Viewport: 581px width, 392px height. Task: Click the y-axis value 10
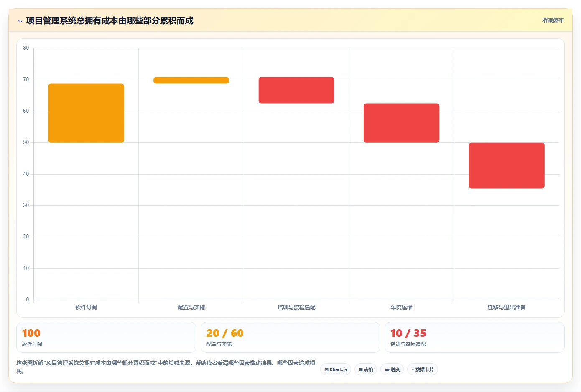(x=26, y=268)
